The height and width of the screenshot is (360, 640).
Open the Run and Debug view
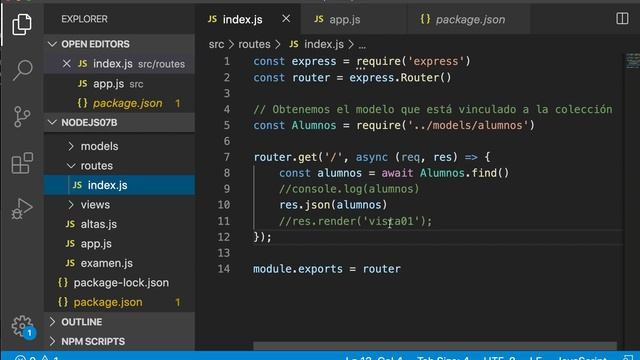[22, 209]
